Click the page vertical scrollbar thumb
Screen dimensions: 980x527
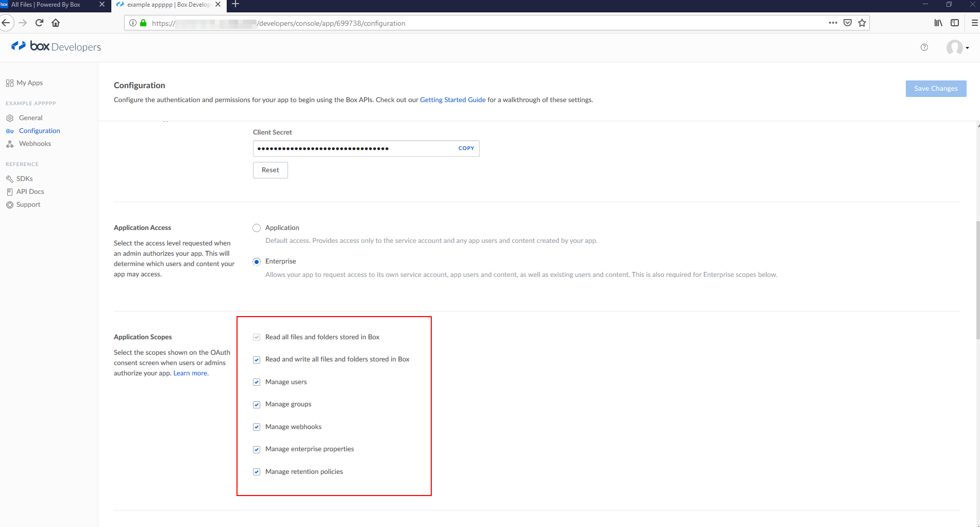(x=978, y=279)
